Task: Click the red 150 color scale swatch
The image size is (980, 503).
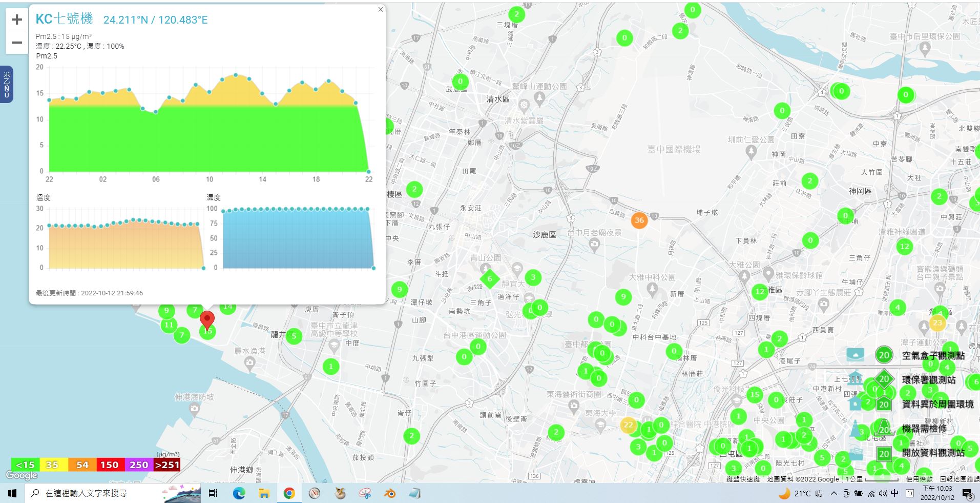Action: (110, 465)
